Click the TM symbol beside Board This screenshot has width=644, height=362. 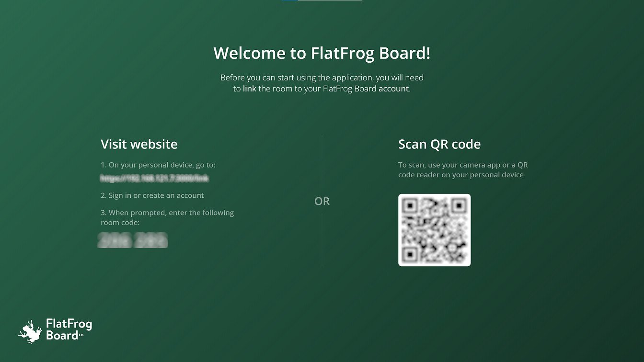80,336
